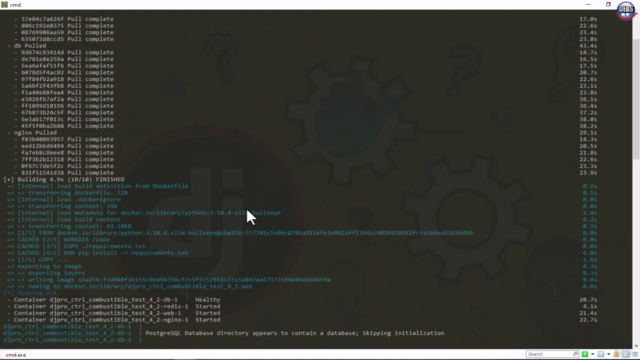Image resolution: width=640 pixels, height=360 pixels.
Task: Select the cmd.exe tab
Action: (16, 355)
